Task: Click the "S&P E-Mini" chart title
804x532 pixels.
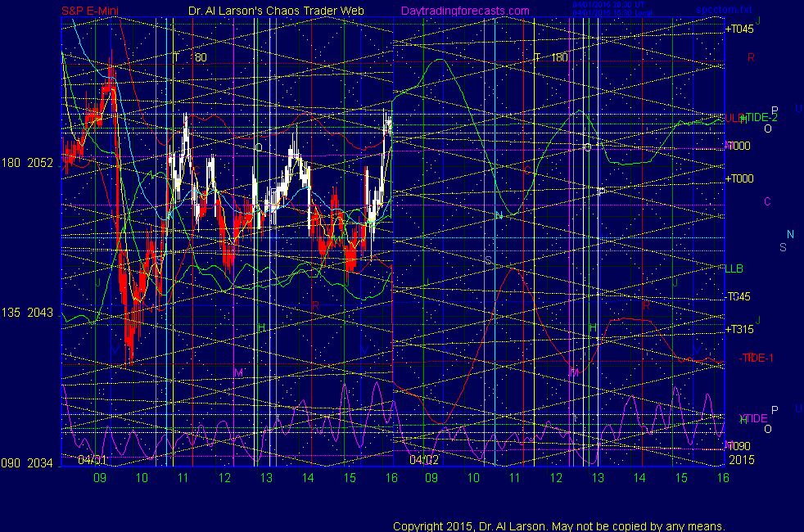Action: click(x=90, y=11)
